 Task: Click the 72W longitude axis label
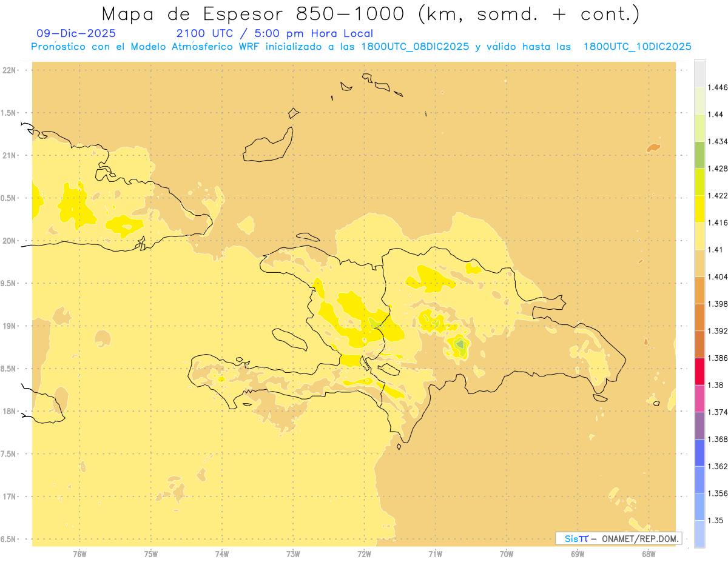(364, 554)
